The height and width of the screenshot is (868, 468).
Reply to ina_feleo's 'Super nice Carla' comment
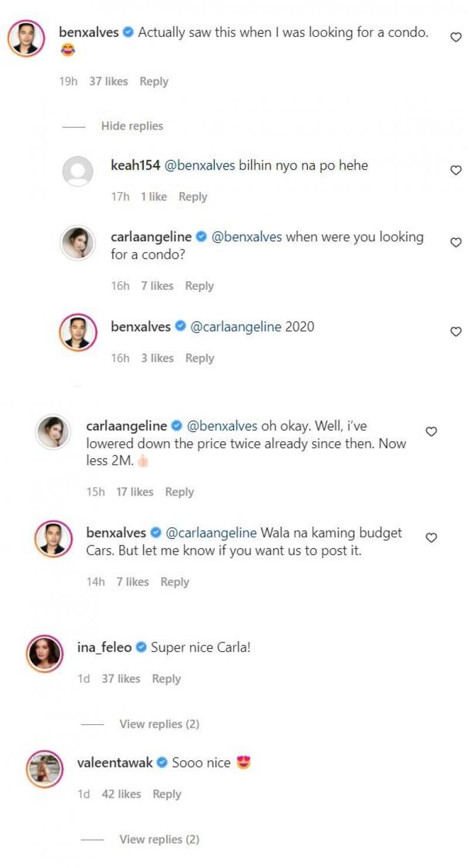click(x=166, y=679)
